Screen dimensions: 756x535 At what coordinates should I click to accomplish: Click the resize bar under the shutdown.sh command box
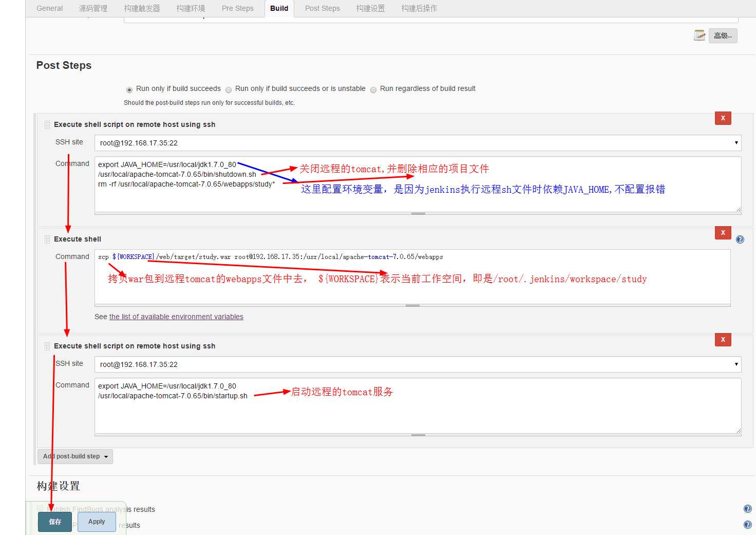click(x=418, y=213)
